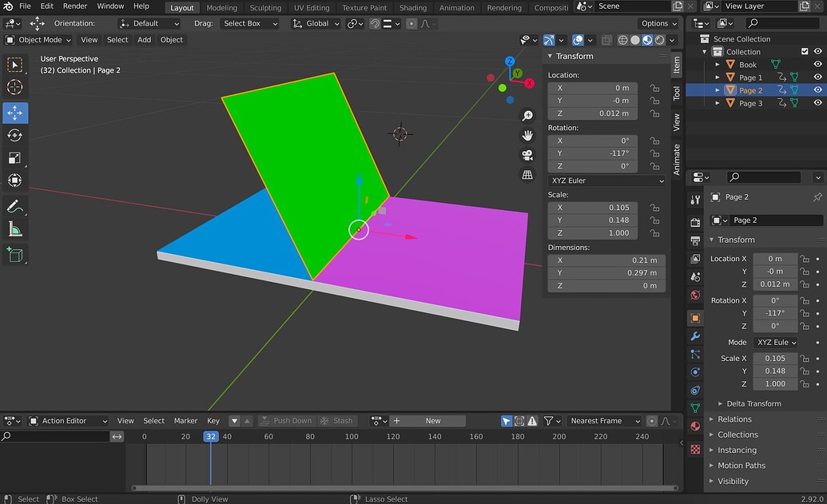Activate the Rotate tool

(14, 135)
